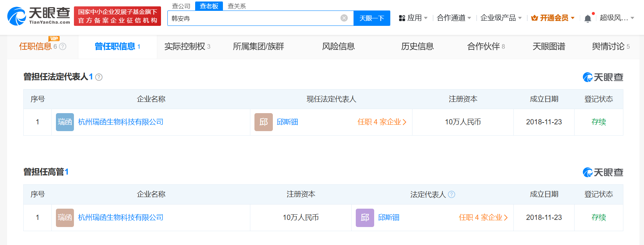Expand the 应用 dropdown menu
Image resolution: width=644 pixels, height=245 pixels.
pyautogui.click(x=426, y=18)
